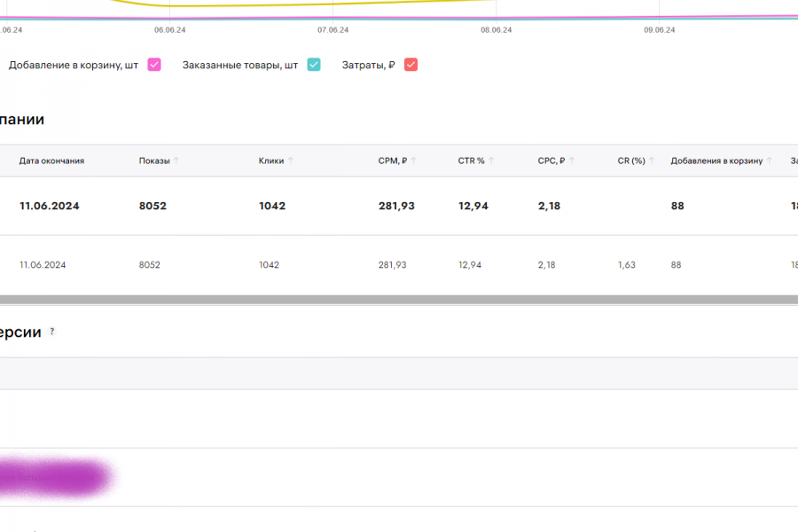
Task: Click the Дата окончания column header
Action: click(x=51, y=160)
